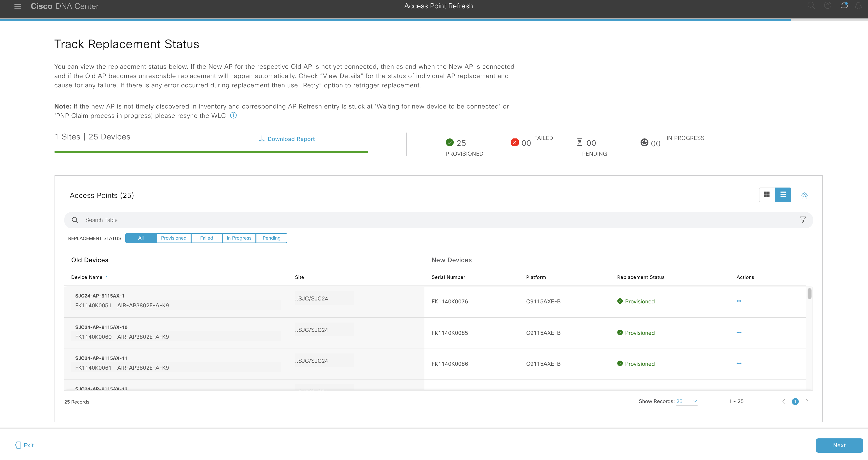The height and width of the screenshot is (460, 868).
Task: Filter by Failed replacement status
Action: pos(206,238)
